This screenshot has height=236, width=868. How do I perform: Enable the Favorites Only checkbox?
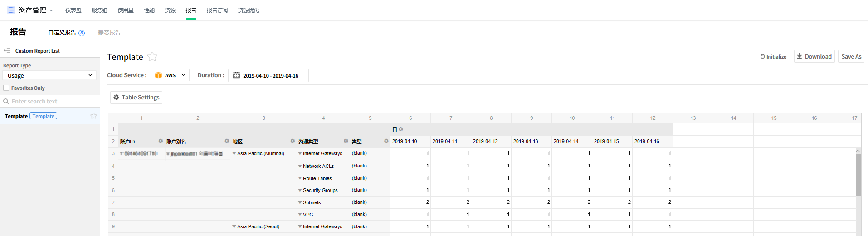6,88
